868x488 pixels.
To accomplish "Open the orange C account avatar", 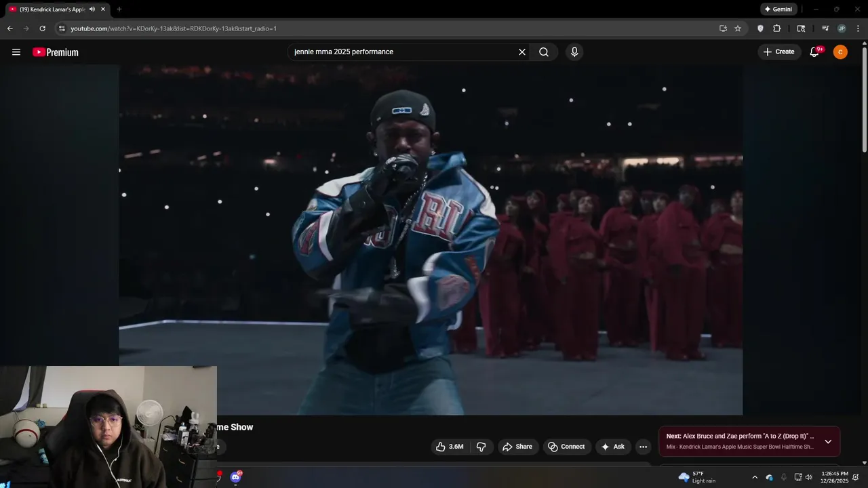I will [840, 52].
